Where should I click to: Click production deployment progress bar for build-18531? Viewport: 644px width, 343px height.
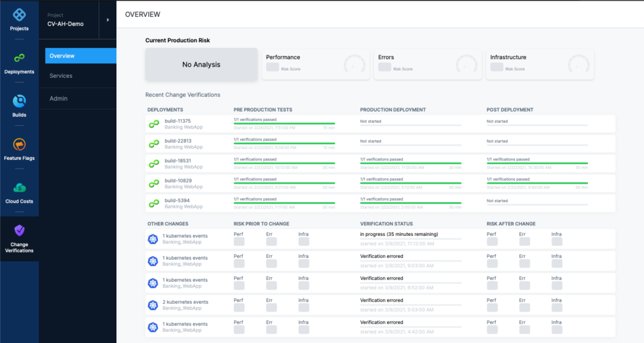click(411, 164)
